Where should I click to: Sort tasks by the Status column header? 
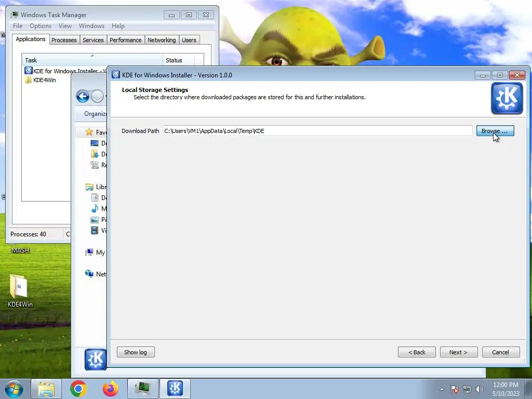coord(179,60)
